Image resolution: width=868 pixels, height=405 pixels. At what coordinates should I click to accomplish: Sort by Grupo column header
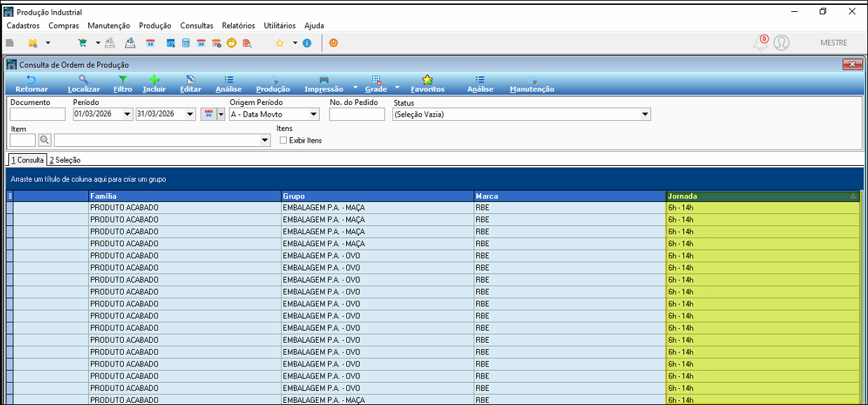tap(377, 197)
